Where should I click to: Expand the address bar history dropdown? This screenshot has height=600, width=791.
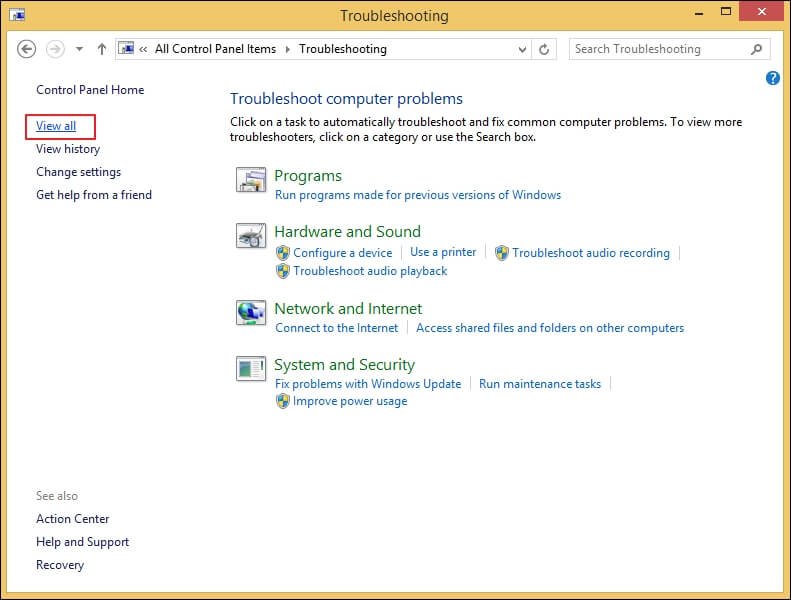tap(523, 49)
